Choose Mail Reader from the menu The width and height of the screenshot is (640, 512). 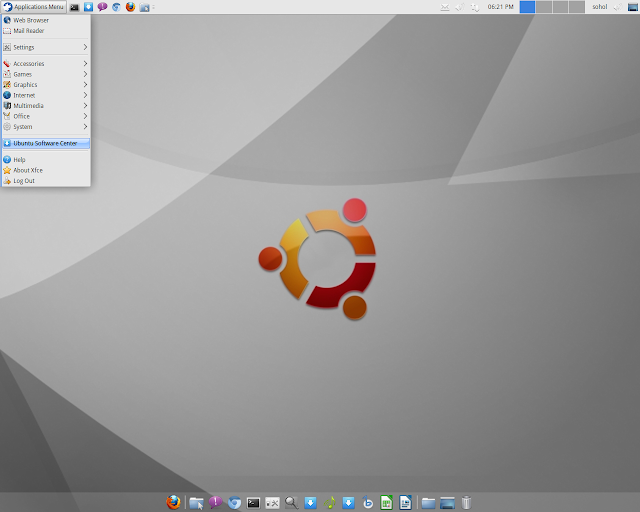[x=46, y=31]
